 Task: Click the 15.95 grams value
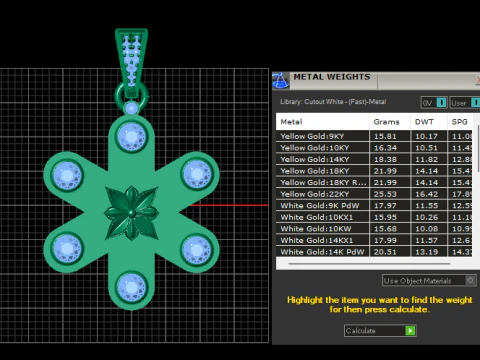(x=385, y=217)
